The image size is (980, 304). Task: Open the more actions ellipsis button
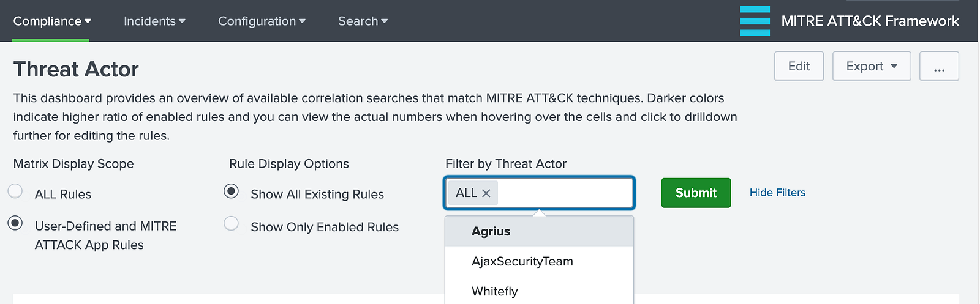(939, 66)
